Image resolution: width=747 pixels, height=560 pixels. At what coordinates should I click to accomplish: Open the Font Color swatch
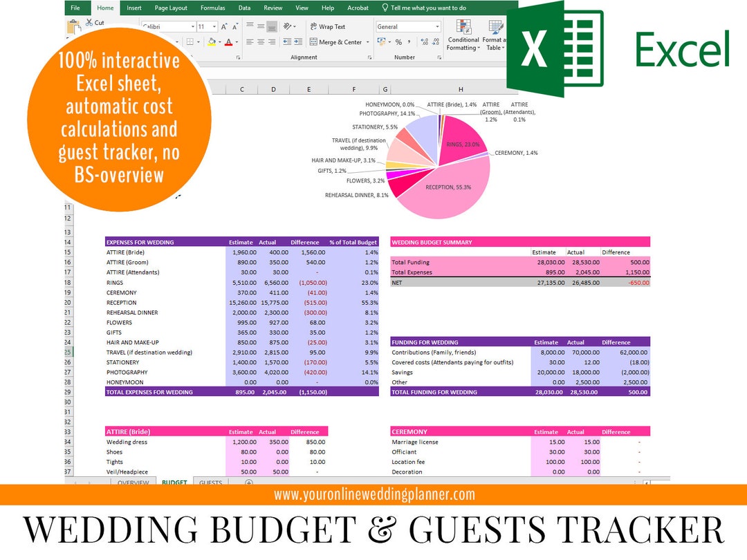pyautogui.click(x=230, y=42)
